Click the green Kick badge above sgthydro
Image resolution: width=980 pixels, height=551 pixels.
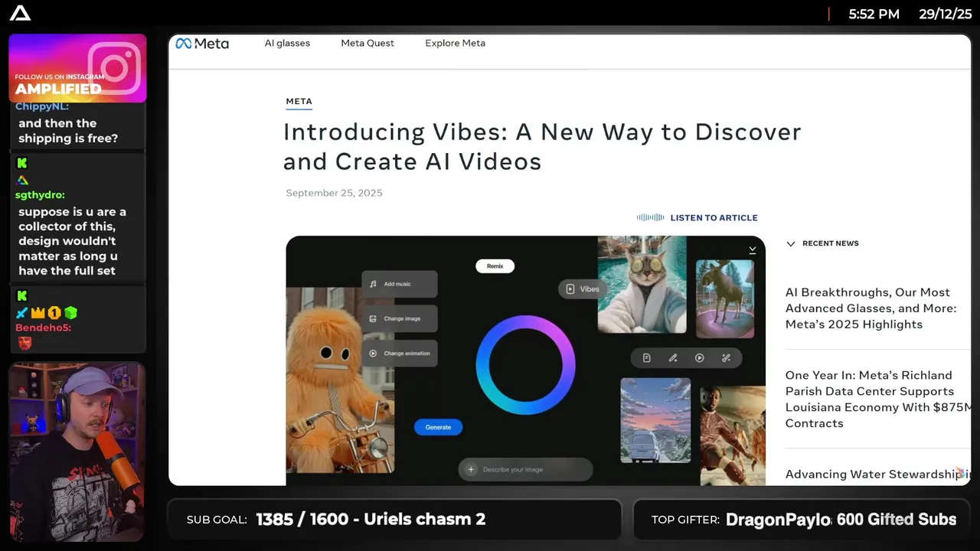click(22, 163)
